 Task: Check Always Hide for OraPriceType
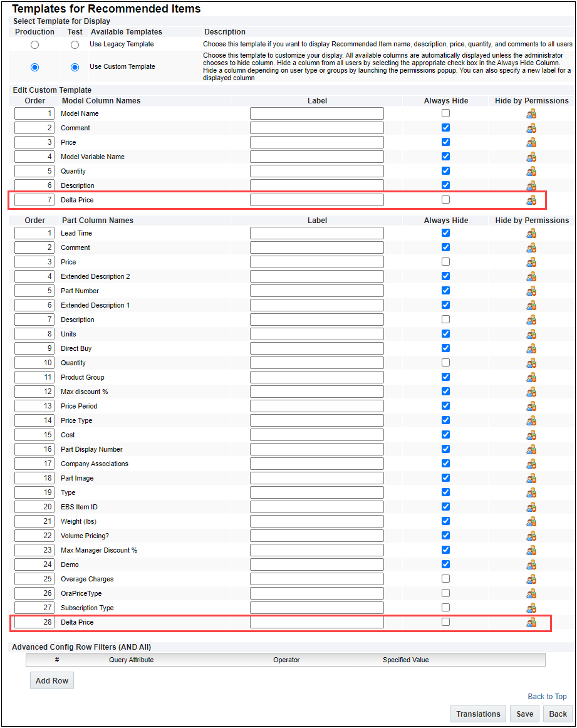click(445, 593)
